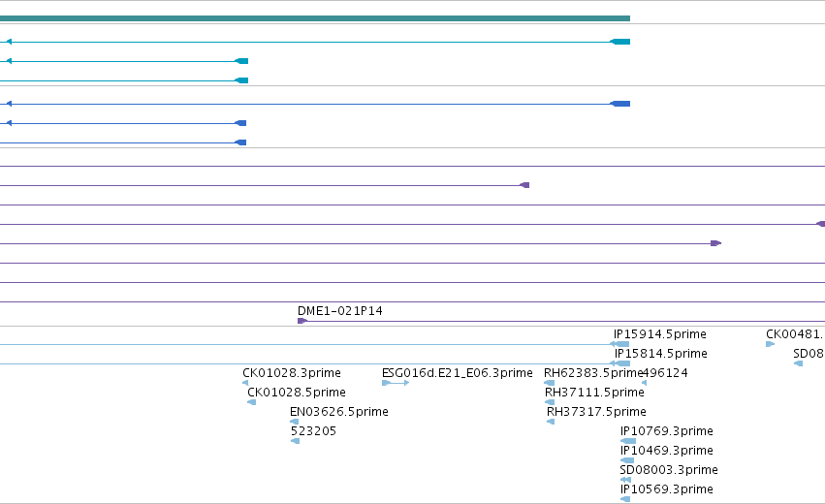Select the small arrow glyph under CK00481 label

[771, 344]
